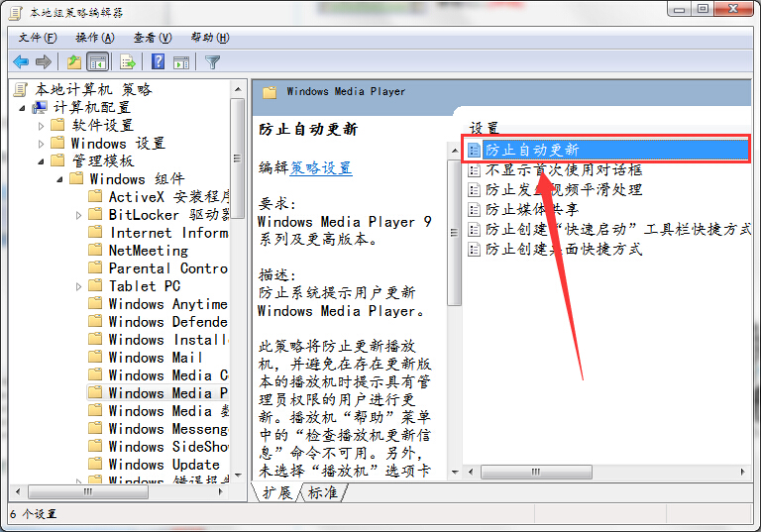The image size is (761, 532).
Task: Toggle the Show/Hide action pane icon
Action: [180, 61]
